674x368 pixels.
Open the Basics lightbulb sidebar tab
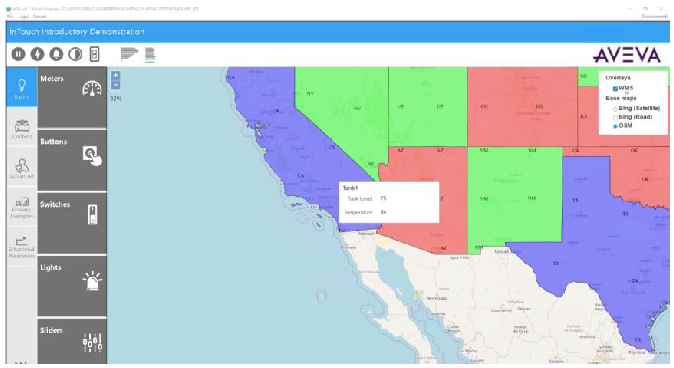[x=21, y=88]
